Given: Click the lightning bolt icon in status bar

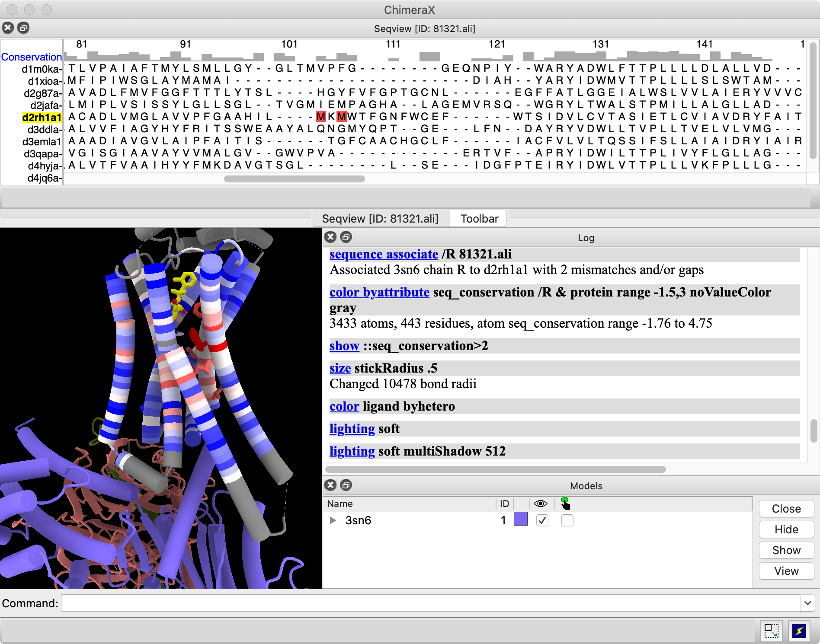Looking at the screenshot, I should coord(799,631).
